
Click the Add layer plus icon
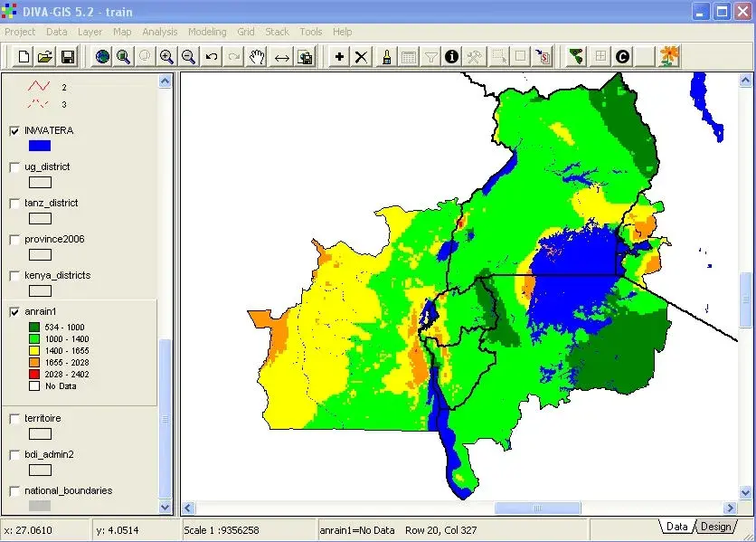point(339,57)
